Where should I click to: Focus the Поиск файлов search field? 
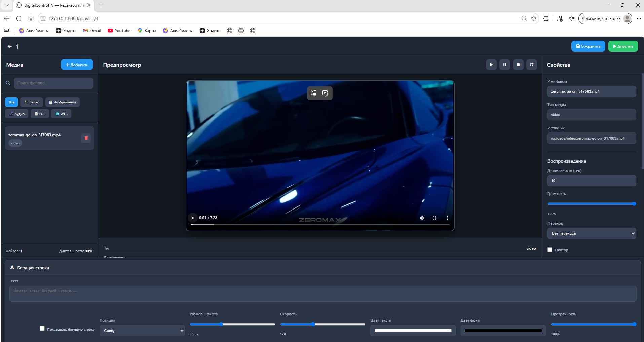coord(53,83)
